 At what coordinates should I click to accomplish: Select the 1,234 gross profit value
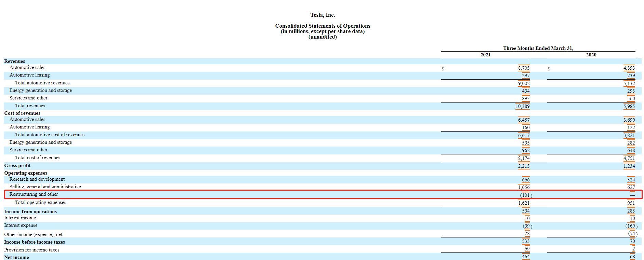[x=629, y=166]
